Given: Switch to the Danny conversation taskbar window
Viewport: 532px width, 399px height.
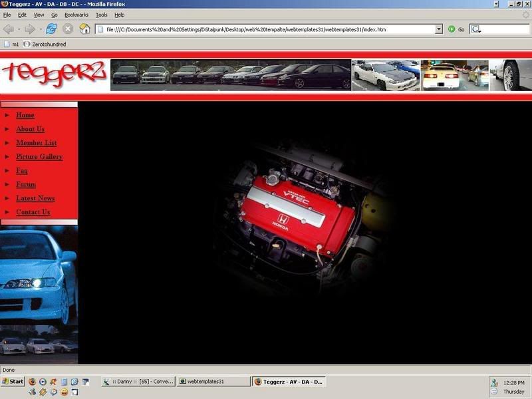Looking at the screenshot, I should 138,382.
